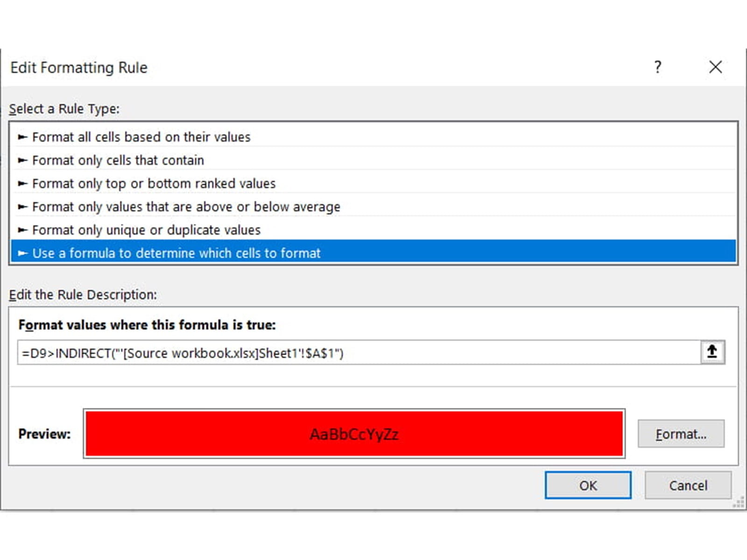747x560 pixels.
Task: Choose 'Format only top or bottom ranked values'
Action: (154, 184)
